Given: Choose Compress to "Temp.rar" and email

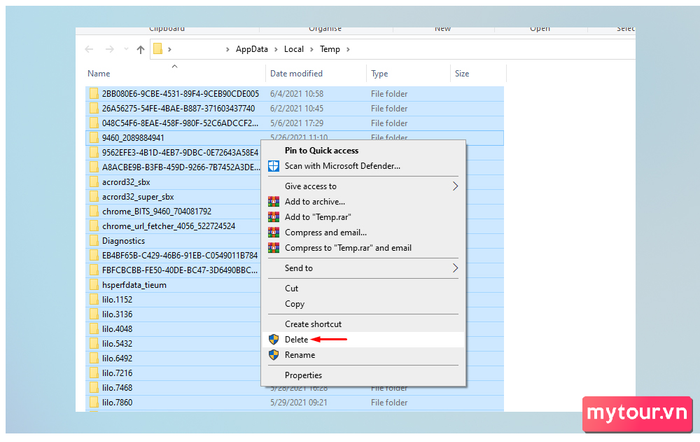Looking at the screenshot, I should [348, 248].
